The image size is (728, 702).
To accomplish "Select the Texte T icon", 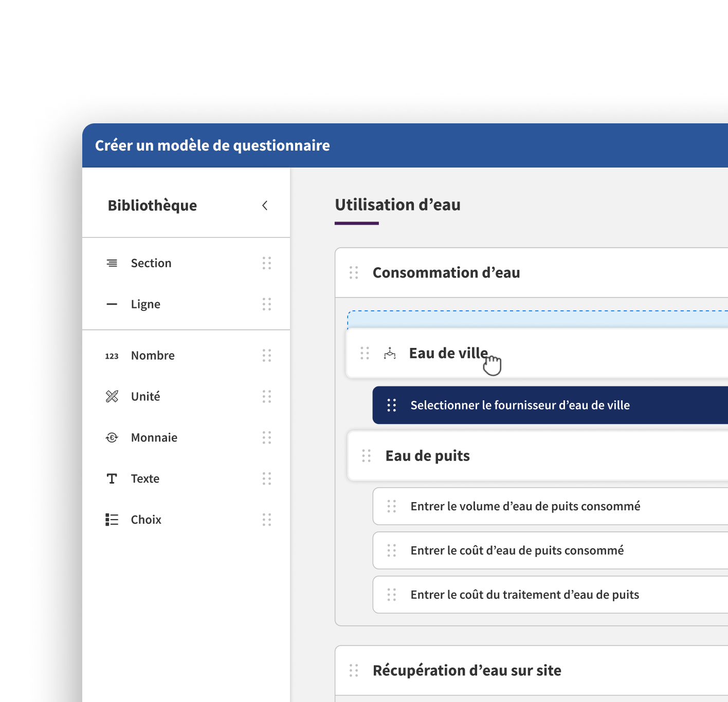I will [112, 479].
